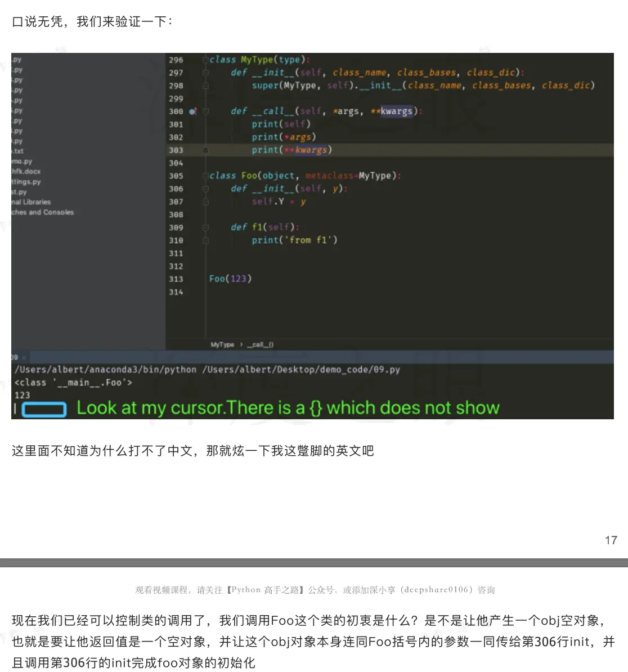Click line number 299 in the gutter
The width and height of the screenshot is (628, 672).
tap(176, 98)
